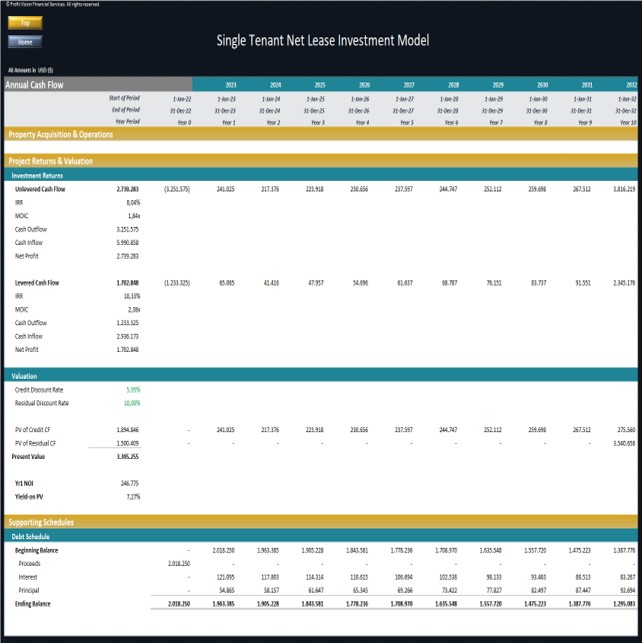Select the Present Value row label
Screen dimensions: 642x643
pyautogui.click(x=28, y=456)
